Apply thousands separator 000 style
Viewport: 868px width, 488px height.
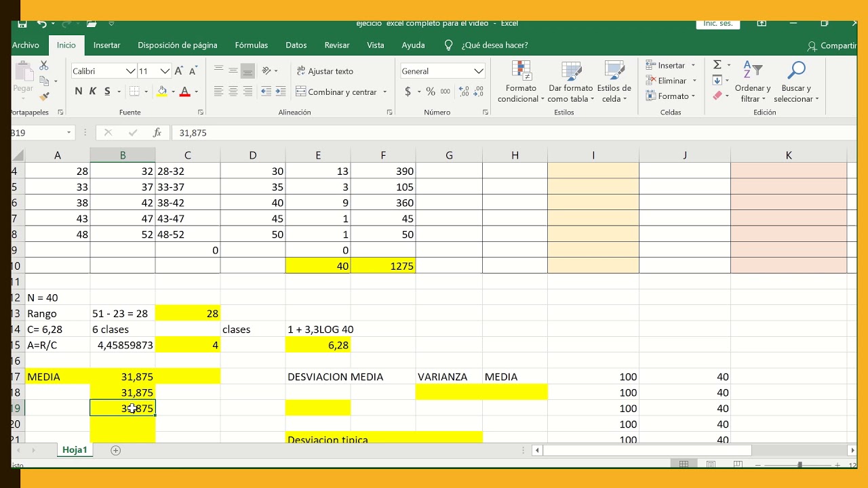[x=445, y=91]
